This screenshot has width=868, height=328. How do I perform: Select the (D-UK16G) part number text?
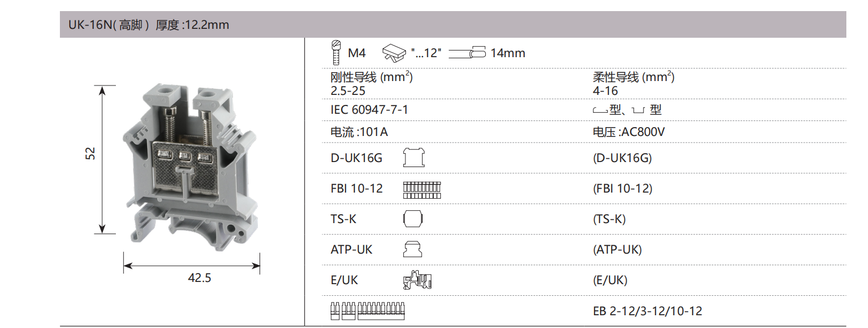622,158
